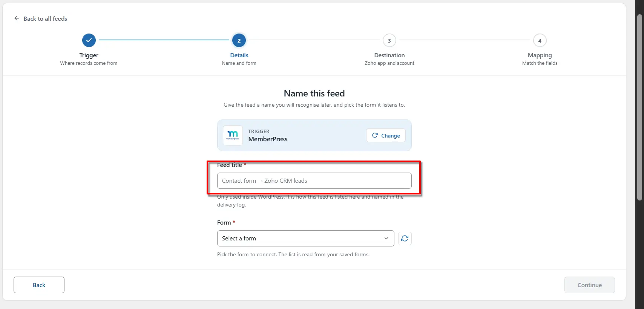The height and width of the screenshot is (309, 644).
Task: Click the Mapping step label
Action: point(540,55)
